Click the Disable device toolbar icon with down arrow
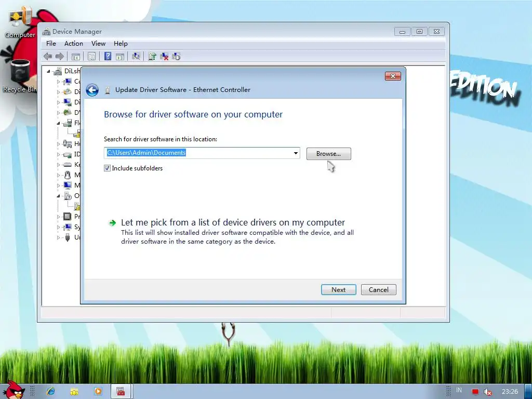 [x=176, y=56]
